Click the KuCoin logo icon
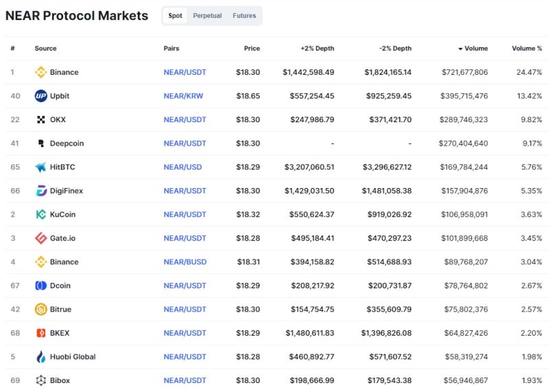 tap(40, 214)
